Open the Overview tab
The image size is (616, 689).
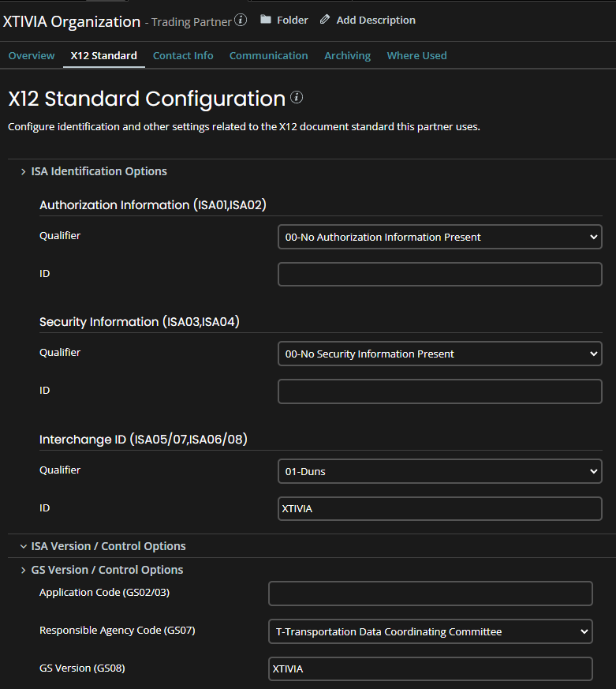[x=32, y=55]
